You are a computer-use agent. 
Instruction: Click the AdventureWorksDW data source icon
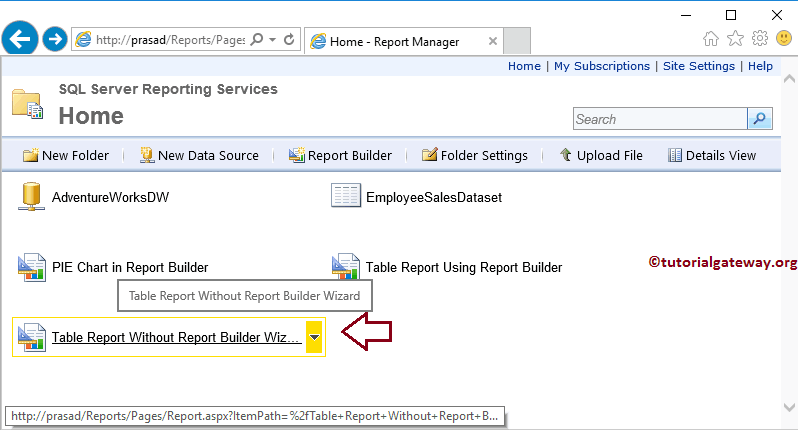31,196
